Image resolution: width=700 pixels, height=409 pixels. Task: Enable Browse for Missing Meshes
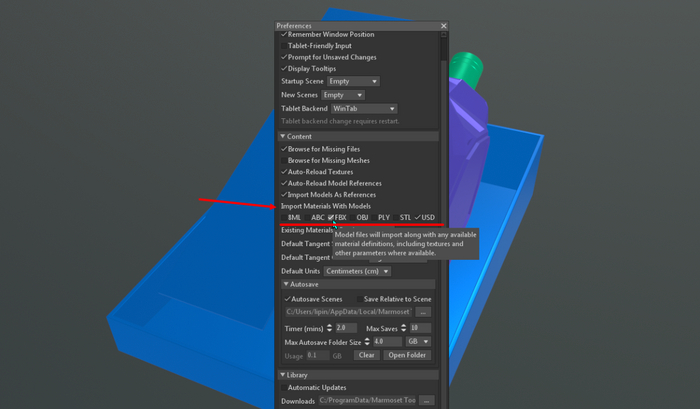click(x=284, y=160)
